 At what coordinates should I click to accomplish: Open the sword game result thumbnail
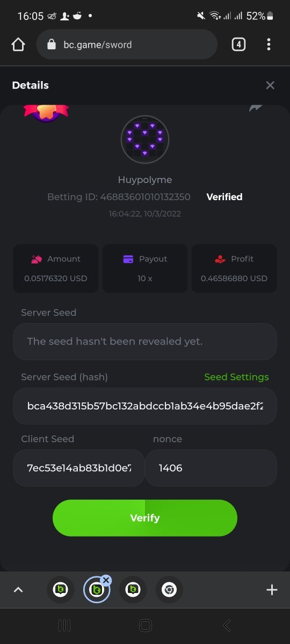(x=145, y=140)
